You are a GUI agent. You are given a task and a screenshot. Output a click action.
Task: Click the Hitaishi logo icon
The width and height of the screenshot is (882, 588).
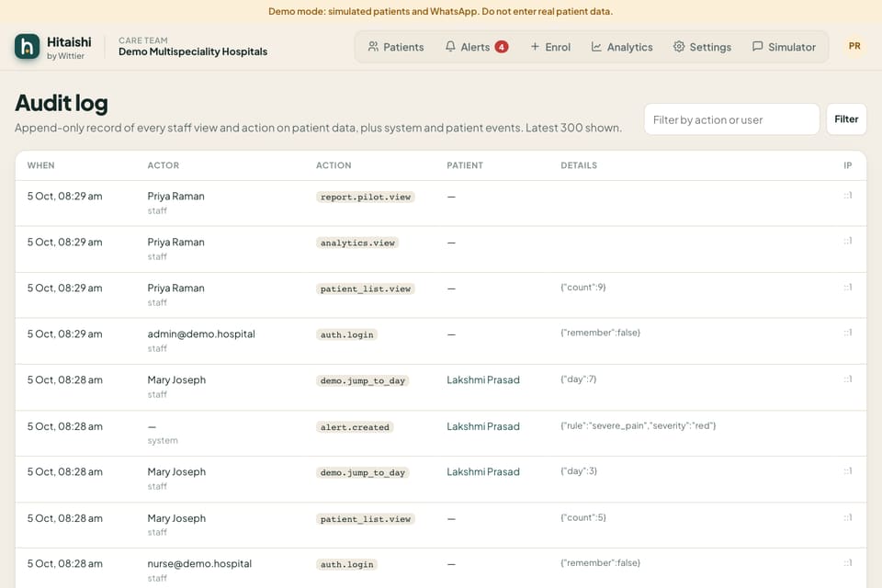[27, 47]
